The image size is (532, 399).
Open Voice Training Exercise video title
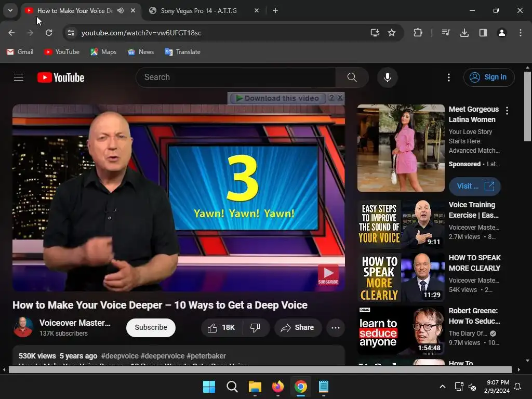(474, 210)
